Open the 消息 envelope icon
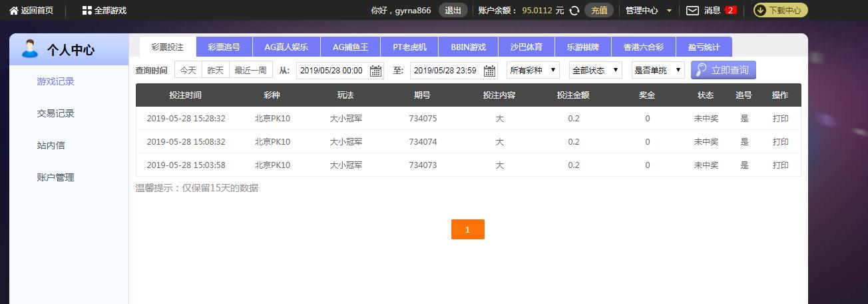The image size is (868, 304). point(692,10)
